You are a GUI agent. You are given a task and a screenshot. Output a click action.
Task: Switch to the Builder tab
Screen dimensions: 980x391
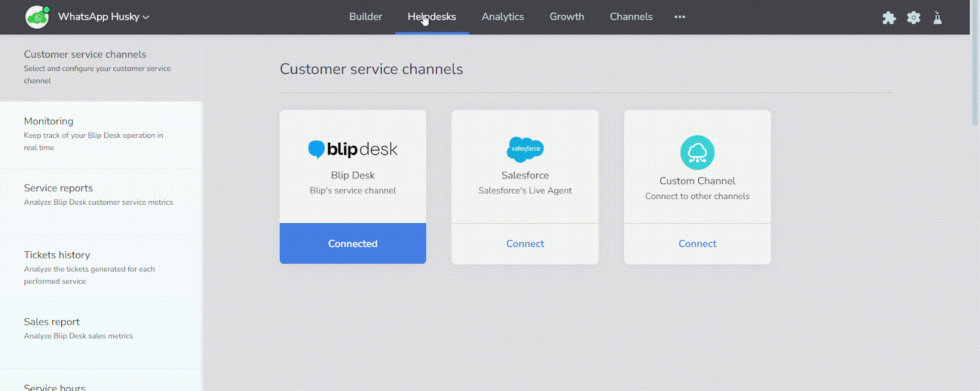366,17
